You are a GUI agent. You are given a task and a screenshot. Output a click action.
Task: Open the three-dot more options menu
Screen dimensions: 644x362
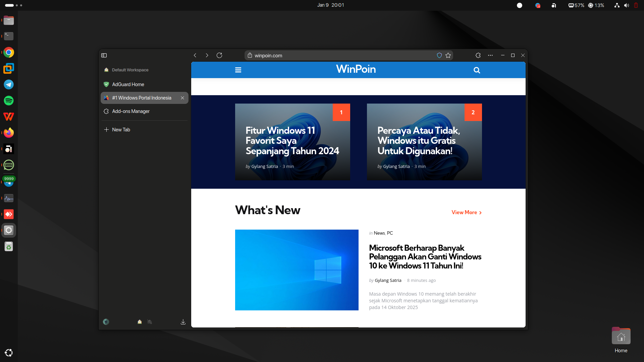coord(490,55)
